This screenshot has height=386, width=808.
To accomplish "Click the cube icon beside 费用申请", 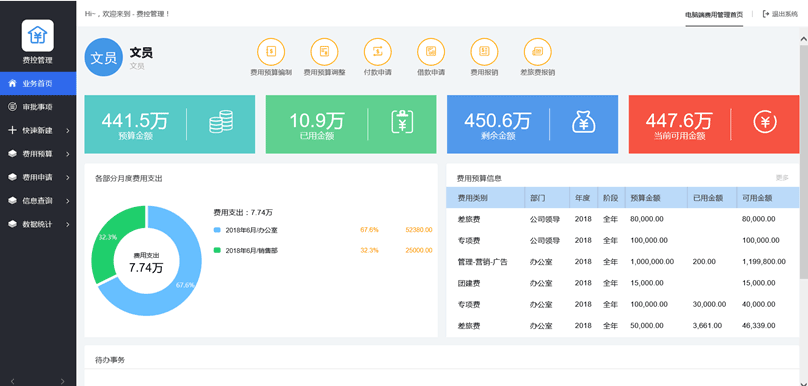I will point(12,177).
